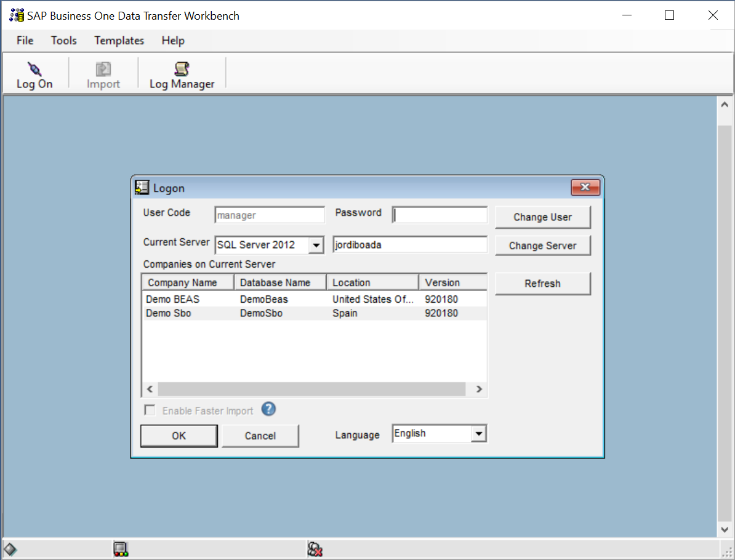Viewport: 735px width, 560px height.
Task: Sort by Company Name column header
Action: 188,282
